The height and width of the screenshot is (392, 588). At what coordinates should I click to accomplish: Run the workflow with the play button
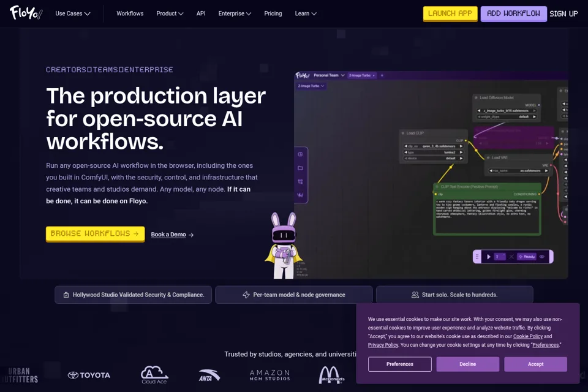click(489, 257)
